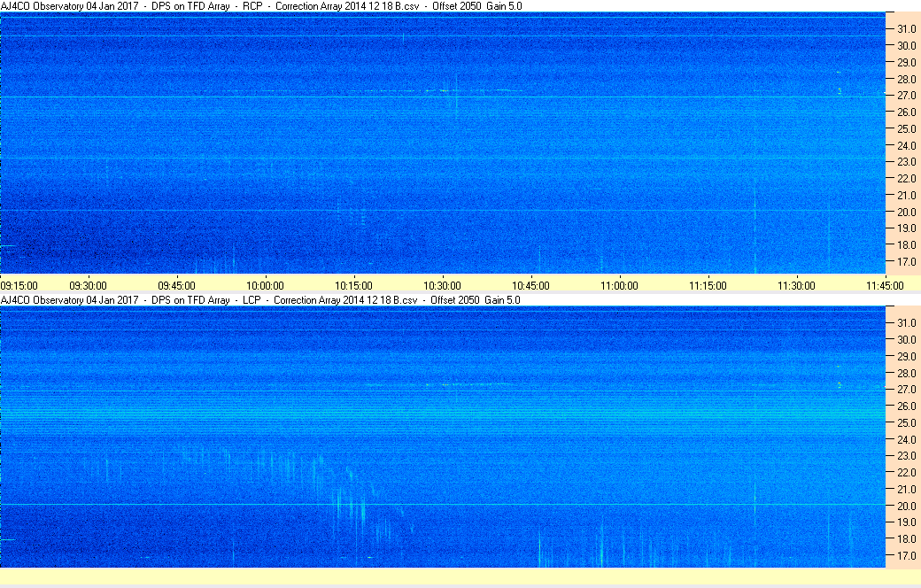Click the 17.0 frequency label in LCP panel
This screenshot has width=921, height=588.
tap(906, 556)
